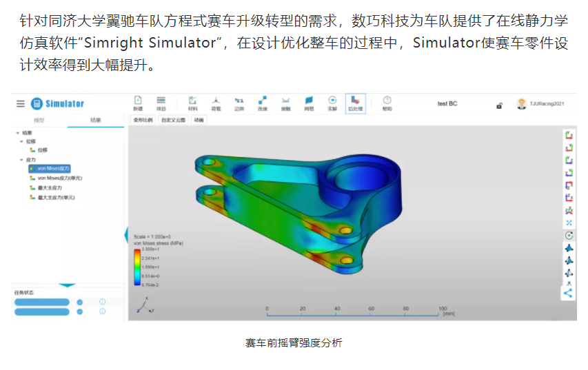This screenshot has width=588, height=370.
Task: Select the von Mises应力 result item
Action: (x=50, y=169)
